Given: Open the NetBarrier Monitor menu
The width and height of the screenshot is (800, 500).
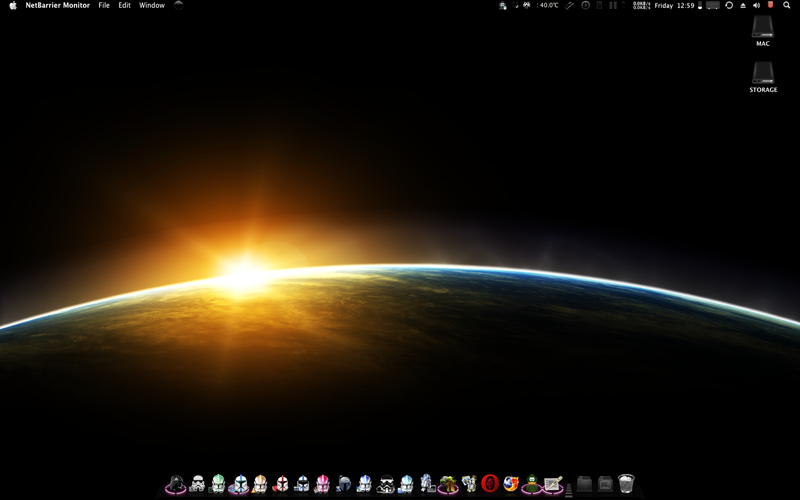Looking at the screenshot, I should pyautogui.click(x=58, y=5).
